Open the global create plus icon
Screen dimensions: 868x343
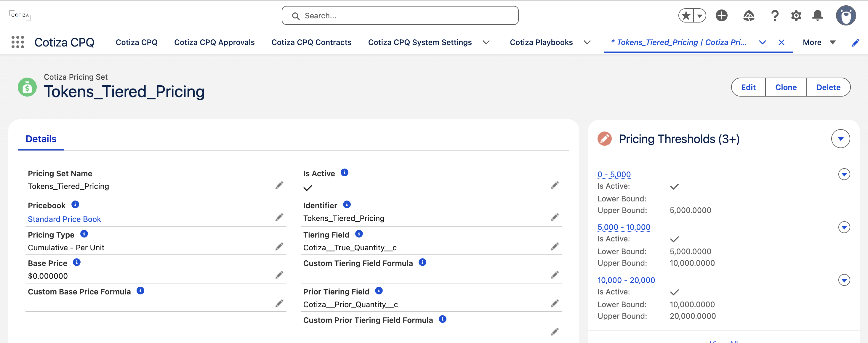[x=721, y=15]
